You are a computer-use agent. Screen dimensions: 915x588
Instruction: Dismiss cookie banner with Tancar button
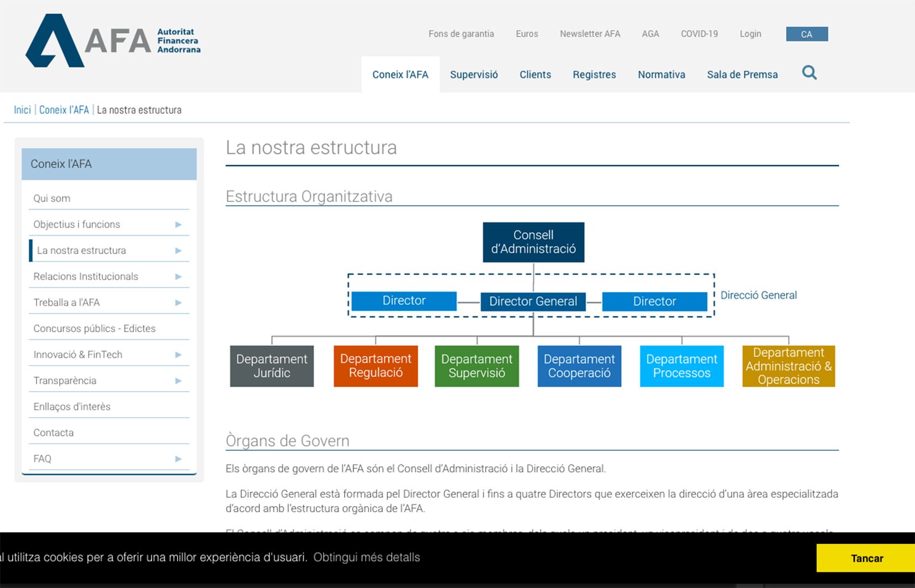coord(866,558)
